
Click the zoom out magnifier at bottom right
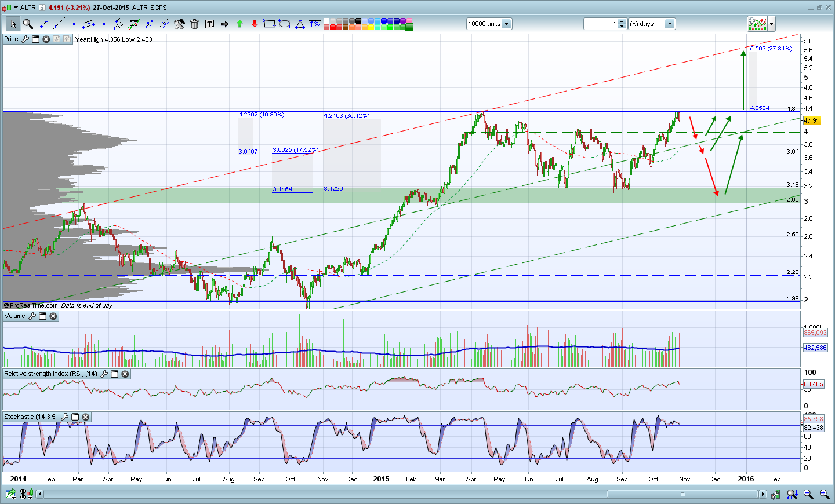[808, 494]
